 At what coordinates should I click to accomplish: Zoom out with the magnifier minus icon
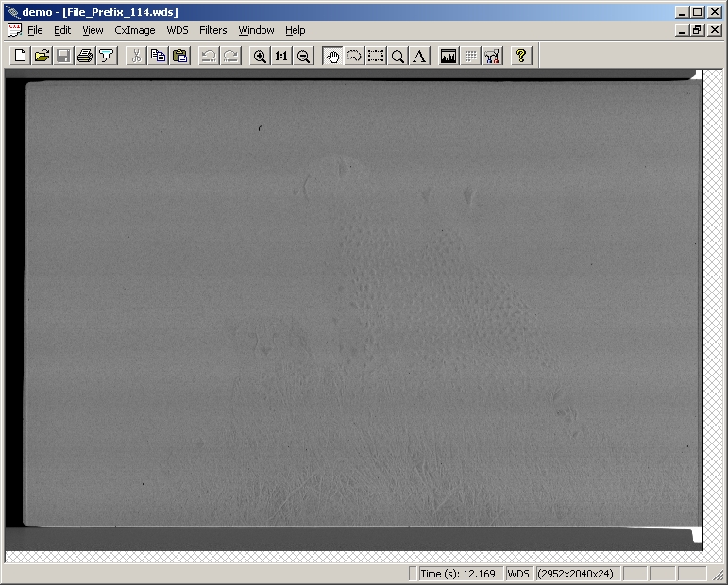point(303,56)
